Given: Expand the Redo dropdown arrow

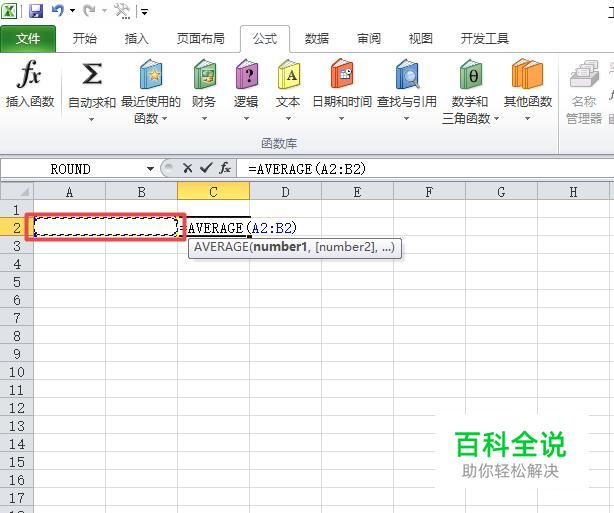Looking at the screenshot, I should pos(104,11).
